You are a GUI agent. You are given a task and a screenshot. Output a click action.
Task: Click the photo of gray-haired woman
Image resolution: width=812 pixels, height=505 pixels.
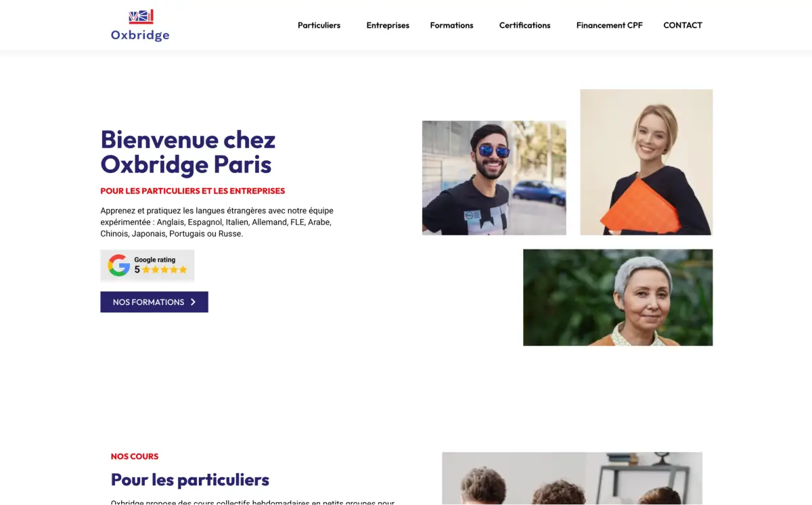[x=618, y=297]
